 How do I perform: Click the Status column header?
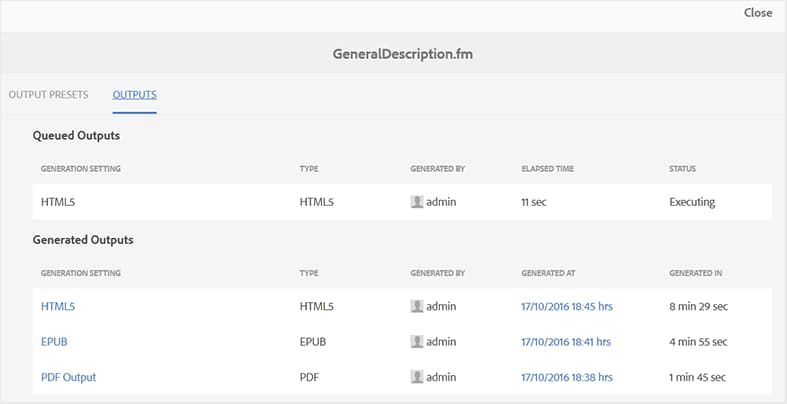[682, 169]
